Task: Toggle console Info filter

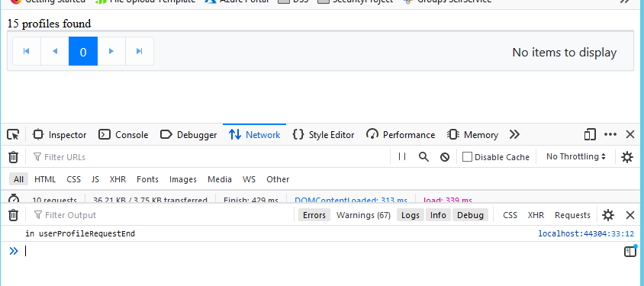Action: [438, 215]
